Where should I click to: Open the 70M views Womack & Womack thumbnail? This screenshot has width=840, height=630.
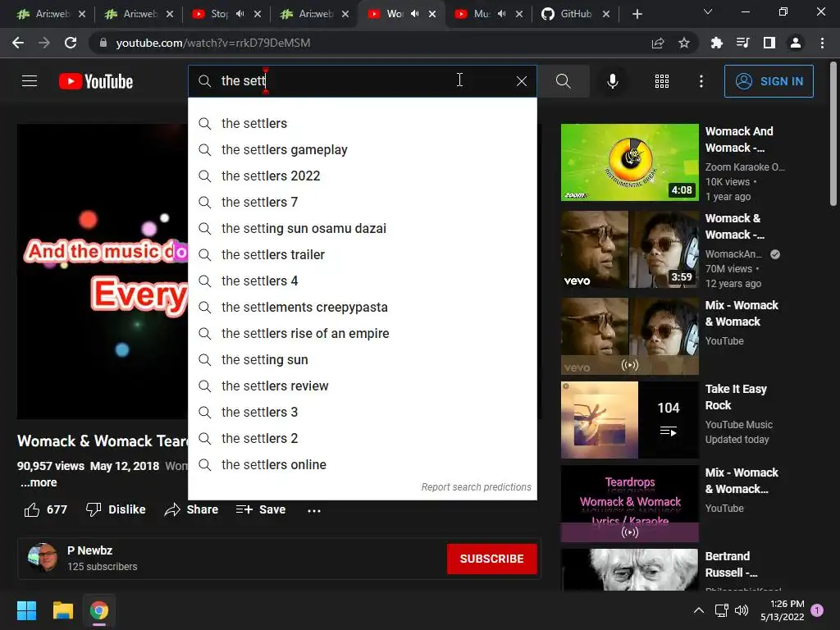[629, 249]
